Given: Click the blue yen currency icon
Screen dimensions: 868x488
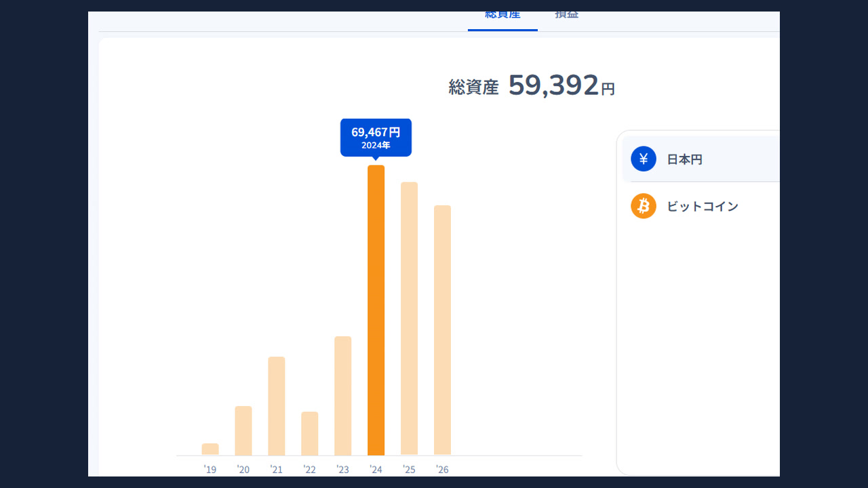Looking at the screenshot, I should click(644, 159).
